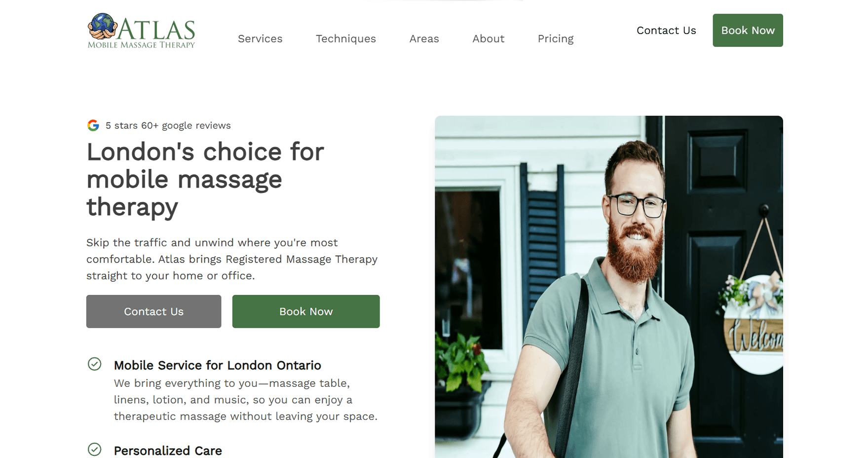Click the Skip the traffic intro paragraph
The height and width of the screenshot is (458, 868).
point(232,259)
